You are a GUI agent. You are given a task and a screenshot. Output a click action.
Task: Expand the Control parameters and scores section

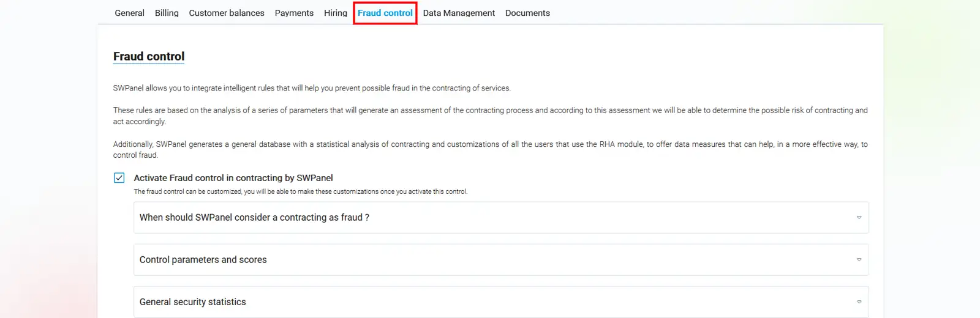point(203,260)
